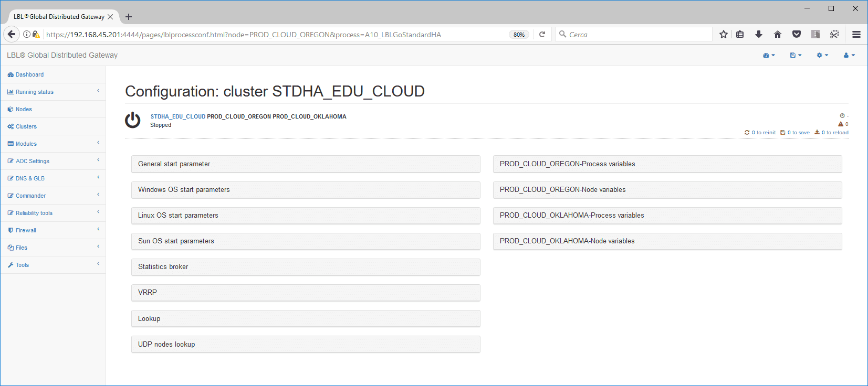
Task: Expand the Statistics broker section
Action: (x=306, y=266)
